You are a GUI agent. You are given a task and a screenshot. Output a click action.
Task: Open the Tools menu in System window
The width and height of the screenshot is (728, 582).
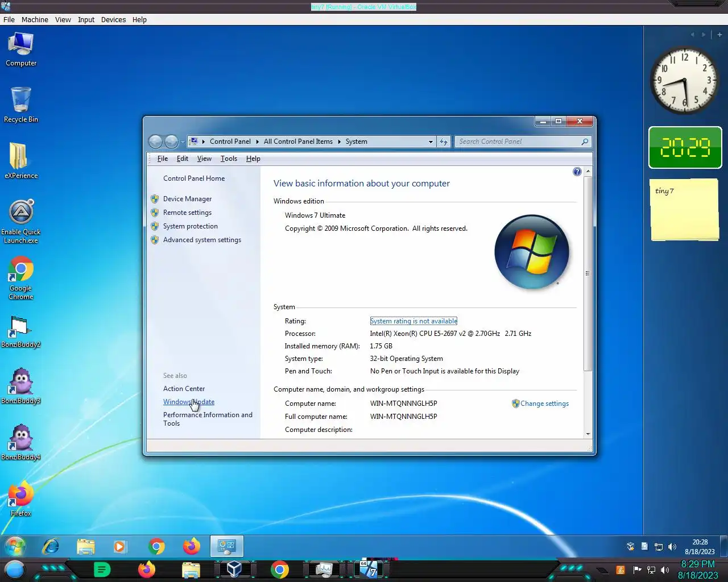click(x=229, y=159)
